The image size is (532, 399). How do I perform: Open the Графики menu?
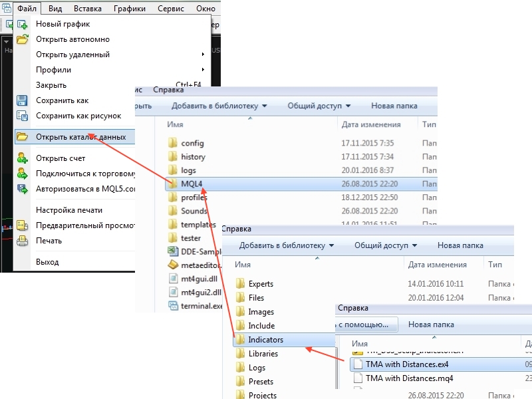tap(130, 9)
